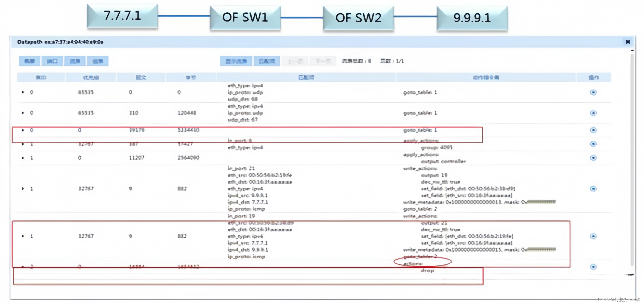
Task: Click action icon for ipv4_dst 9.9.9.1 flow
Action: [x=593, y=236]
